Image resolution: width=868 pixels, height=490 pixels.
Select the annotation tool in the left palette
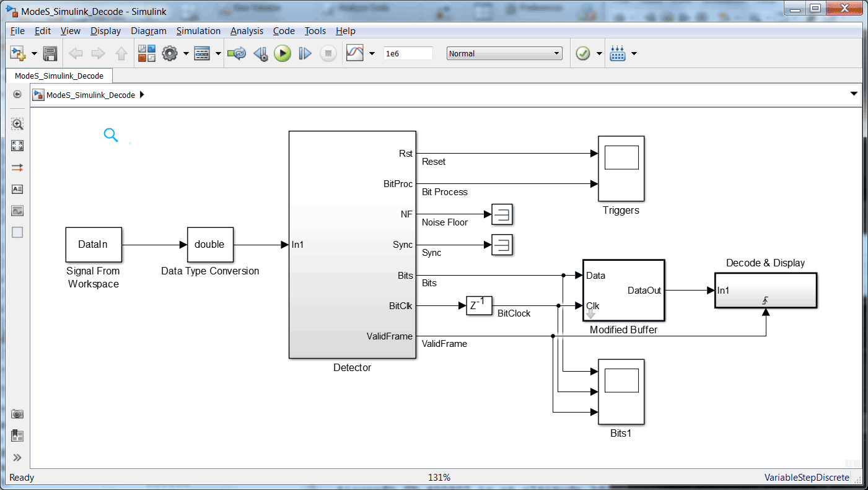[x=17, y=189]
